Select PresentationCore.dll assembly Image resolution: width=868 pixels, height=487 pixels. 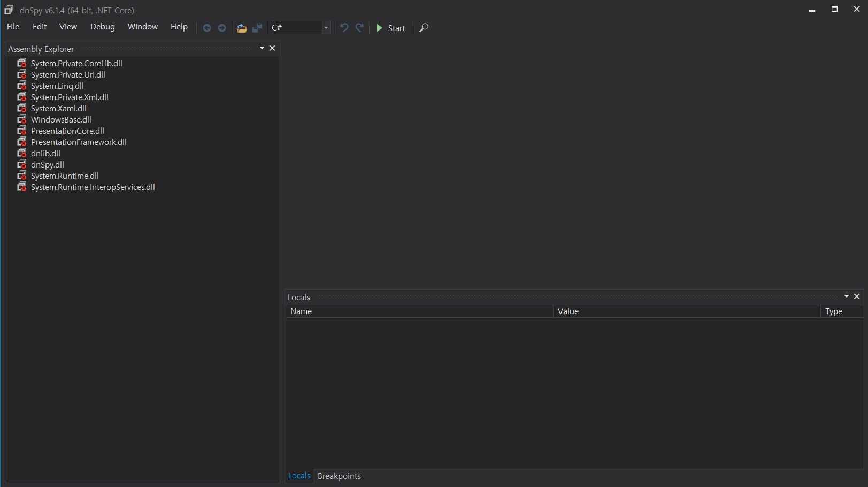(67, 131)
